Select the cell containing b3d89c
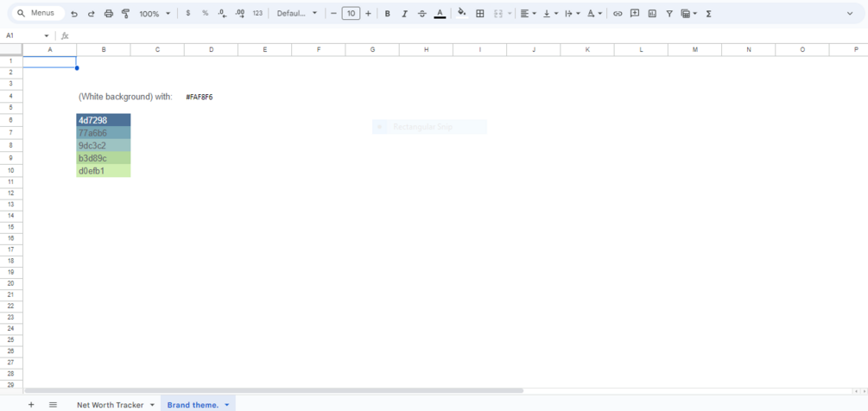The image size is (868, 411). [104, 158]
